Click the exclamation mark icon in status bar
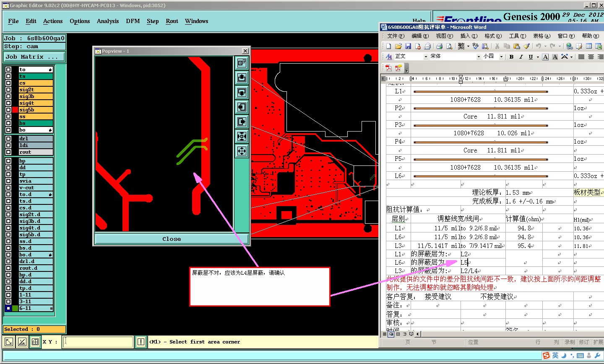604x364 pixels. 141,342
